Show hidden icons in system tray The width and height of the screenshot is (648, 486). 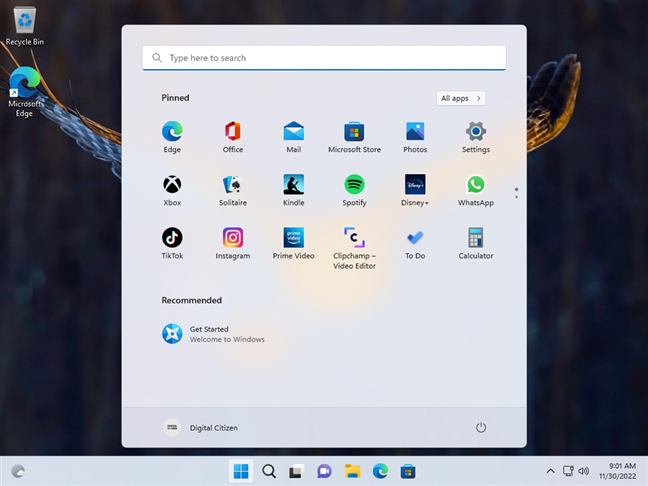(550, 471)
